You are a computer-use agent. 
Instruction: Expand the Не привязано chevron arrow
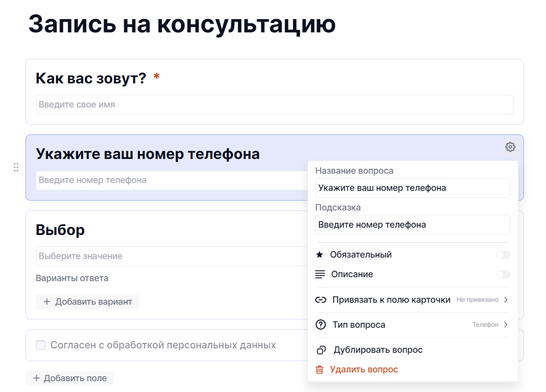[506, 300]
